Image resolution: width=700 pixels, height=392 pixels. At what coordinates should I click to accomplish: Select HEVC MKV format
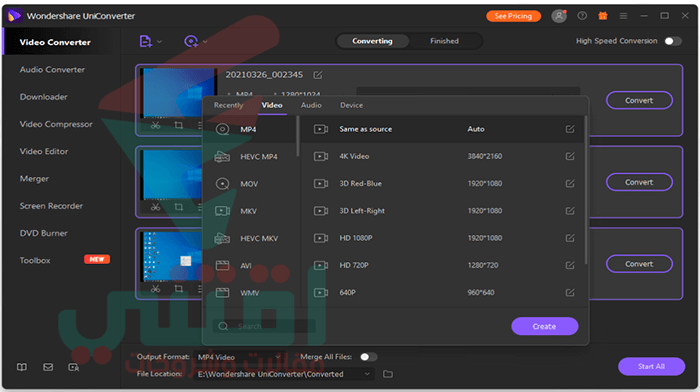click(250, 238)
